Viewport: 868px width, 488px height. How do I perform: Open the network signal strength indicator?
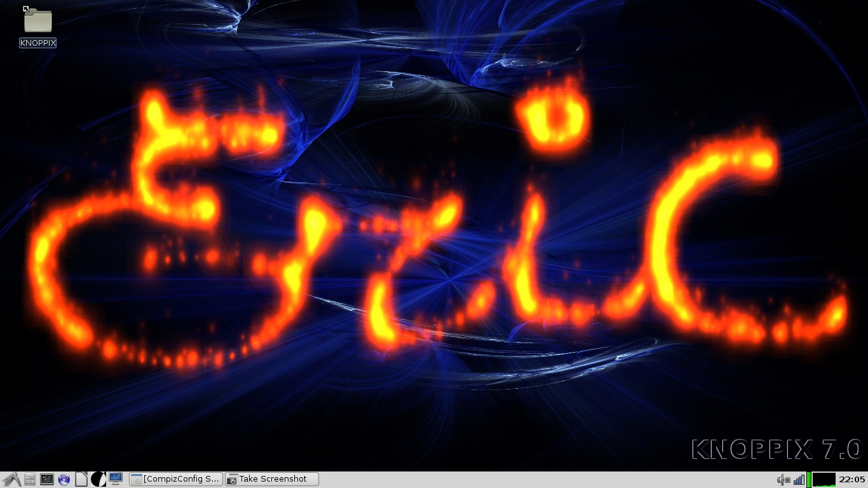(x=799, y=480)
